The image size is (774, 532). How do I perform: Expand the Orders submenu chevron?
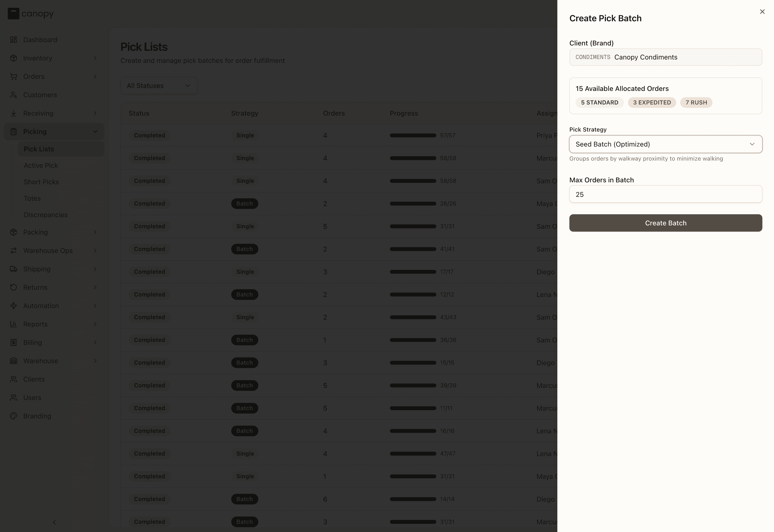pos(95,76)
